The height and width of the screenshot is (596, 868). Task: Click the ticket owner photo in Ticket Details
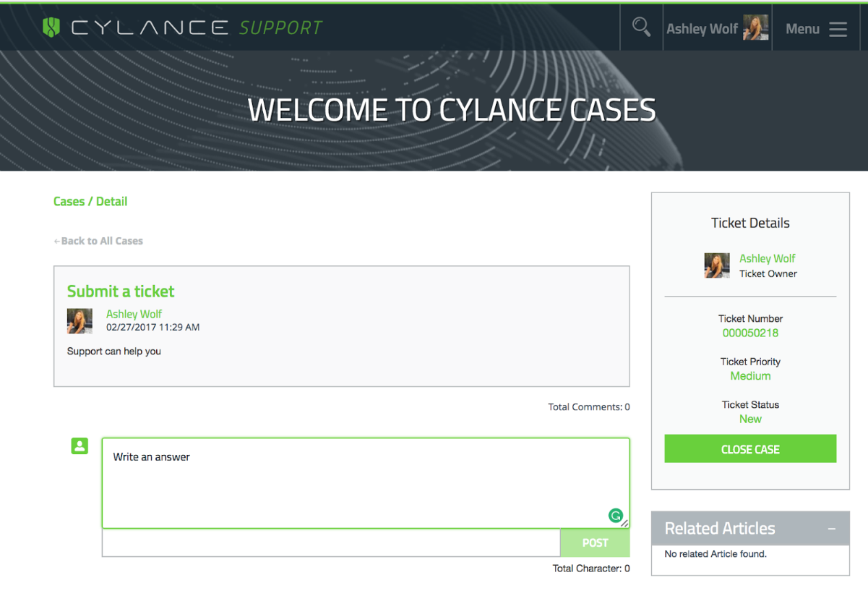(717, 265)
